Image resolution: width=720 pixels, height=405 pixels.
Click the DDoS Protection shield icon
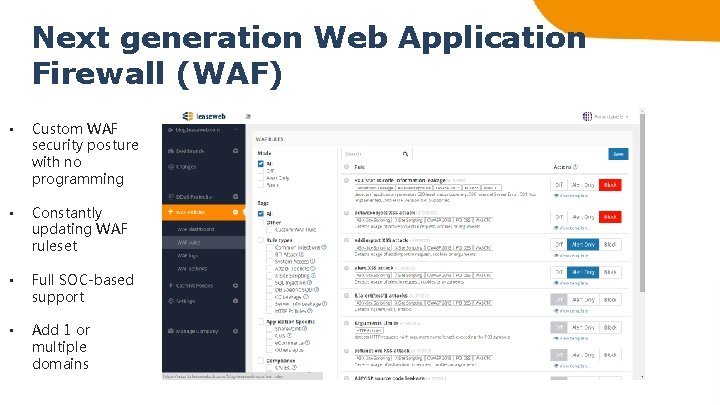[x=171, y=197]
